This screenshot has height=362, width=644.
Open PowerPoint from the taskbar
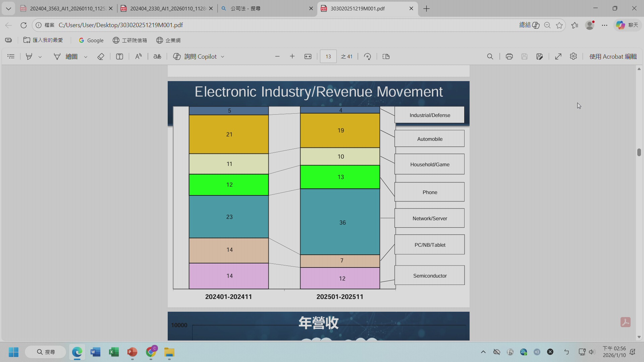[132, 352]
